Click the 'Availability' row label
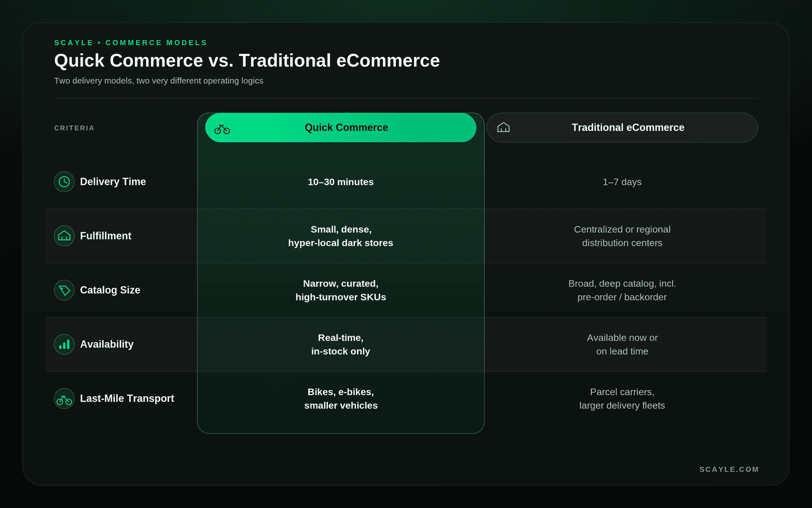This screenshot has width=812, height=508. tap(107, 344)
